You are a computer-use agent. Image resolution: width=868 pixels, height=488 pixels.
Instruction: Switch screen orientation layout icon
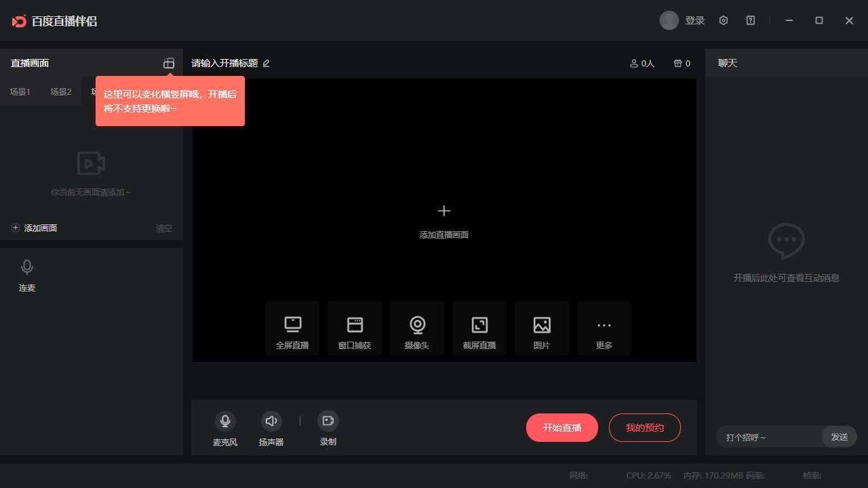click(x=169, y=63)
